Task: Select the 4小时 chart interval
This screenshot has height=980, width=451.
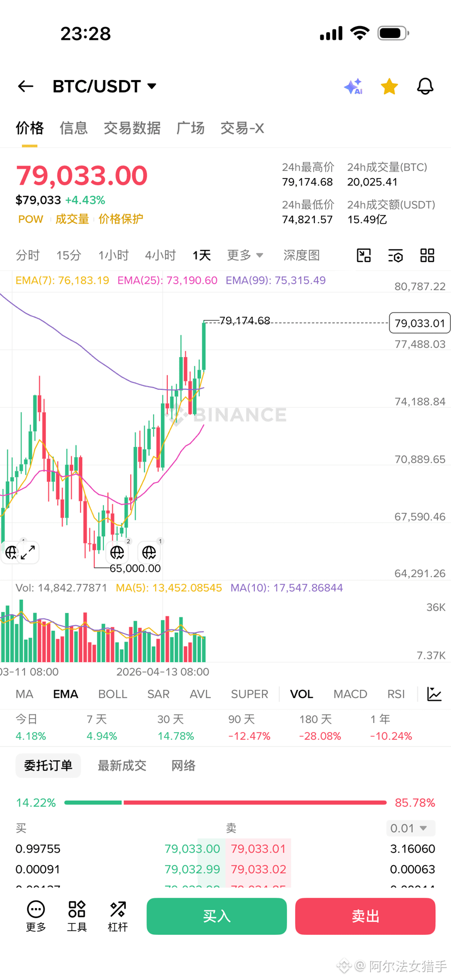Action: click(x=160, y=255)
